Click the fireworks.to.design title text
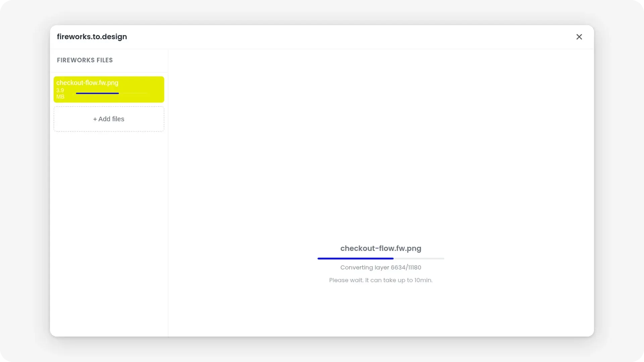 (x=92, y=37)
